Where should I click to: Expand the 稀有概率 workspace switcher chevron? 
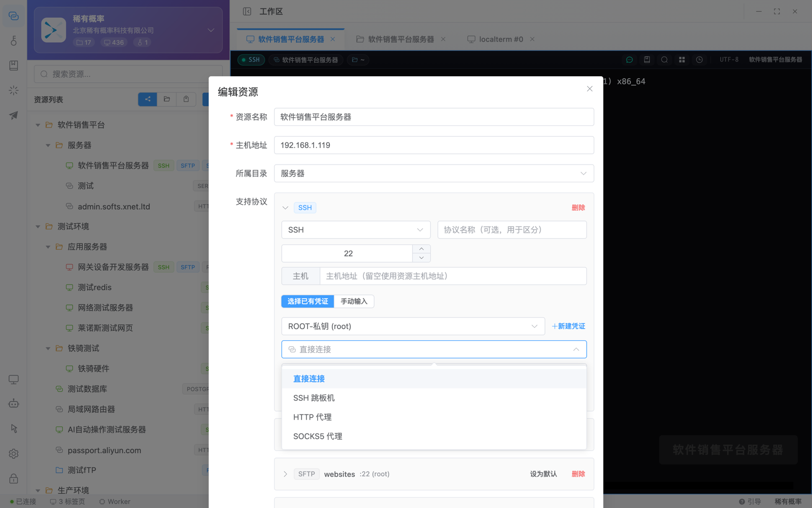(211, 30)
